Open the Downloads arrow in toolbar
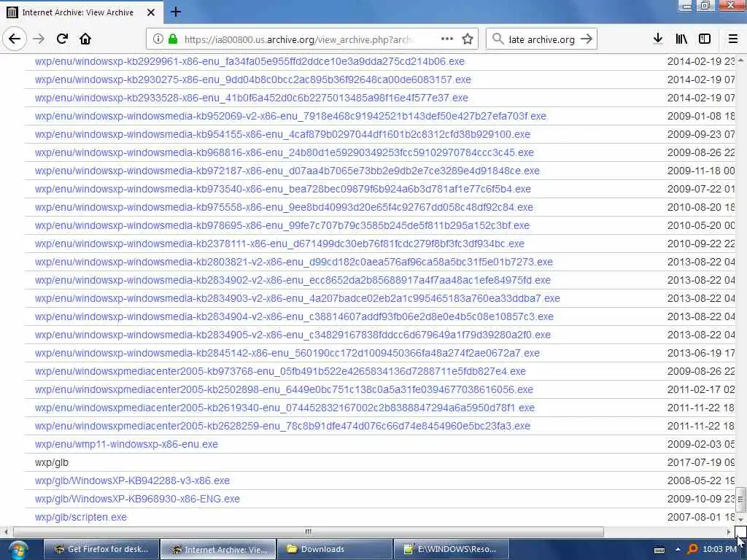747x560 pixels. click(x=657, y=39)
